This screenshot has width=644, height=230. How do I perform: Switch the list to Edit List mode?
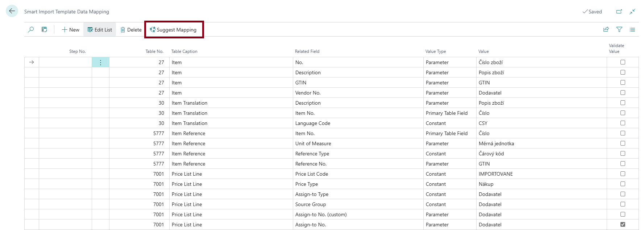pos(100,29)
